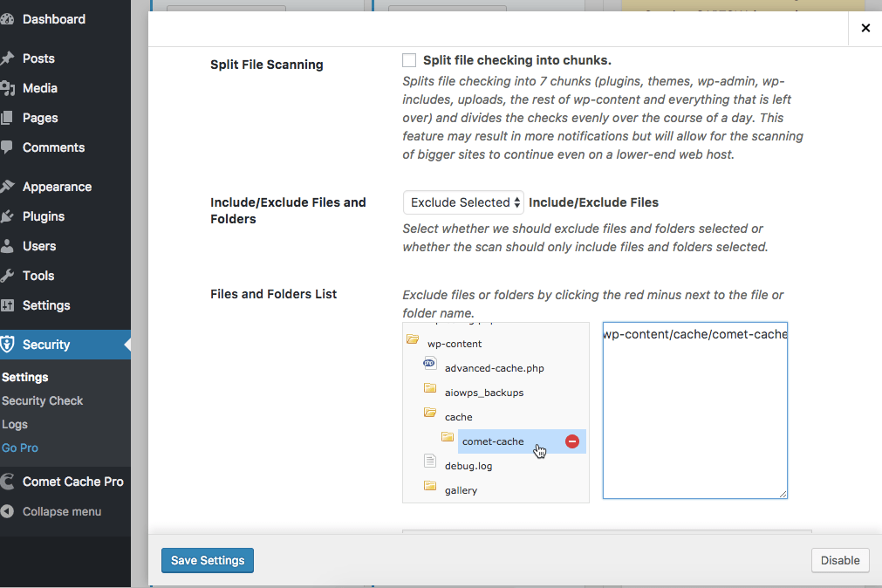Click the Split File Scanning label
882x588 pixels.
coord(267,65)
